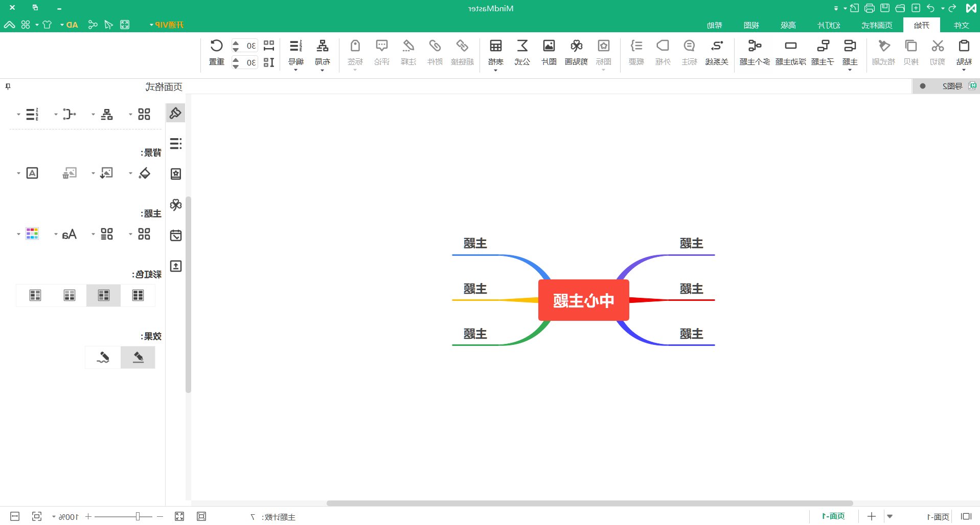
Task: Switch to the 幻灯片 slideshow tab
Action: [x=829, y=25]
